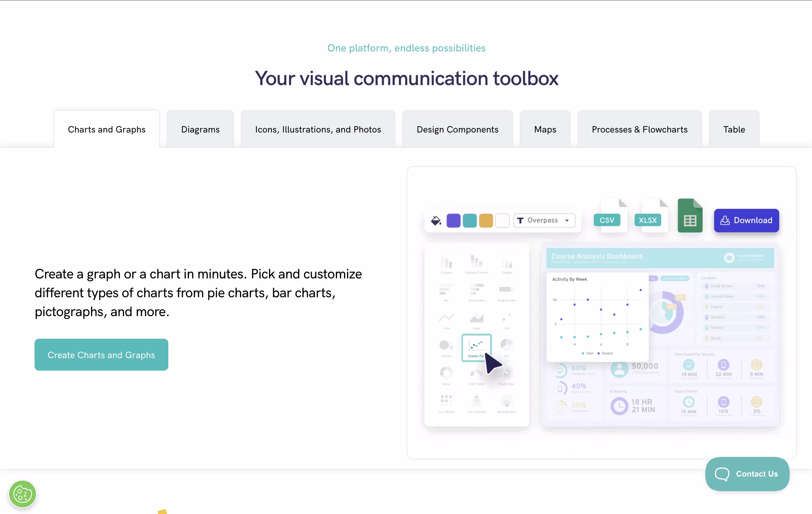Select the Processes & Flowcharts tab

tap(639, 130)
